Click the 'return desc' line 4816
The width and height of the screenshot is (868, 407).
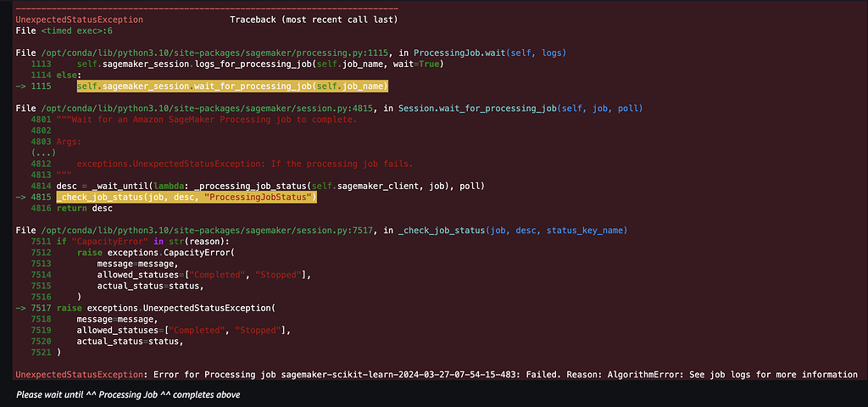(x=84, y=209)
